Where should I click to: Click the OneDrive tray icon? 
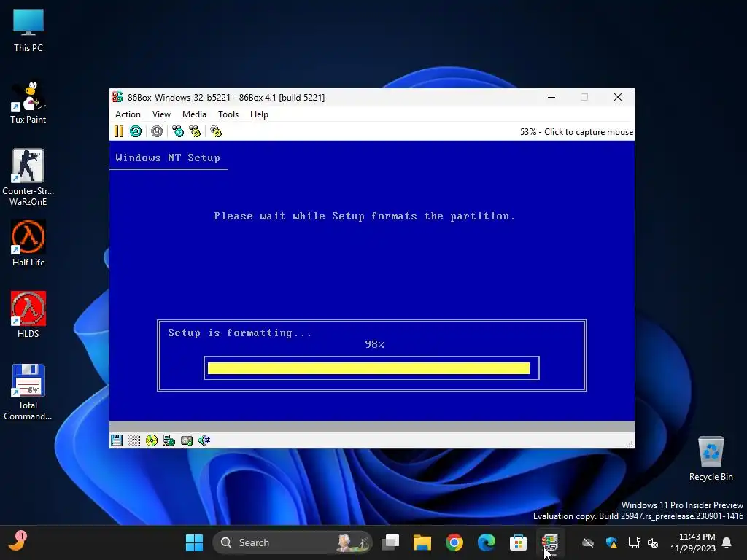coord(588,542)
